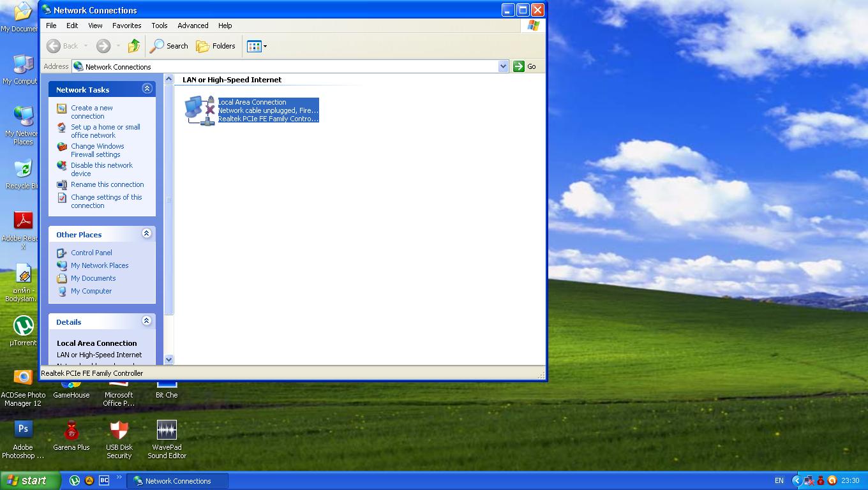
Task: Open µTorrent desktop shortcut
Action: click(x=23, y=326)
